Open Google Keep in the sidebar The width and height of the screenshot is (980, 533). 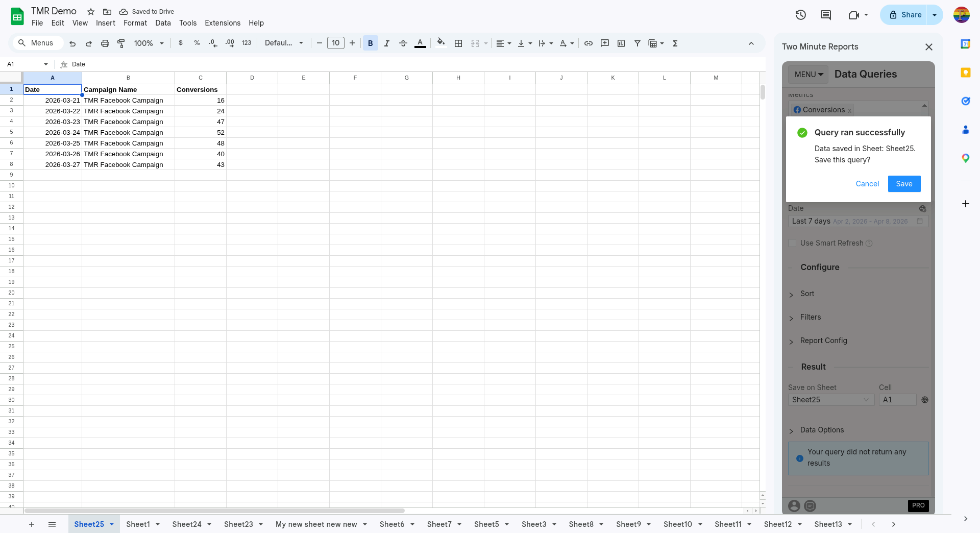966,72
